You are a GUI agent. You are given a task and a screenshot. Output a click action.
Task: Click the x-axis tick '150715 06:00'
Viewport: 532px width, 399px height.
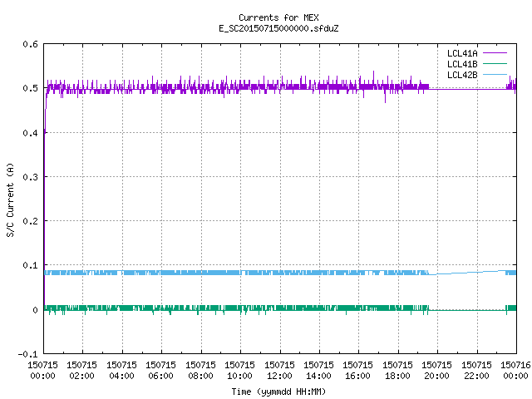(x=160, y=371)
